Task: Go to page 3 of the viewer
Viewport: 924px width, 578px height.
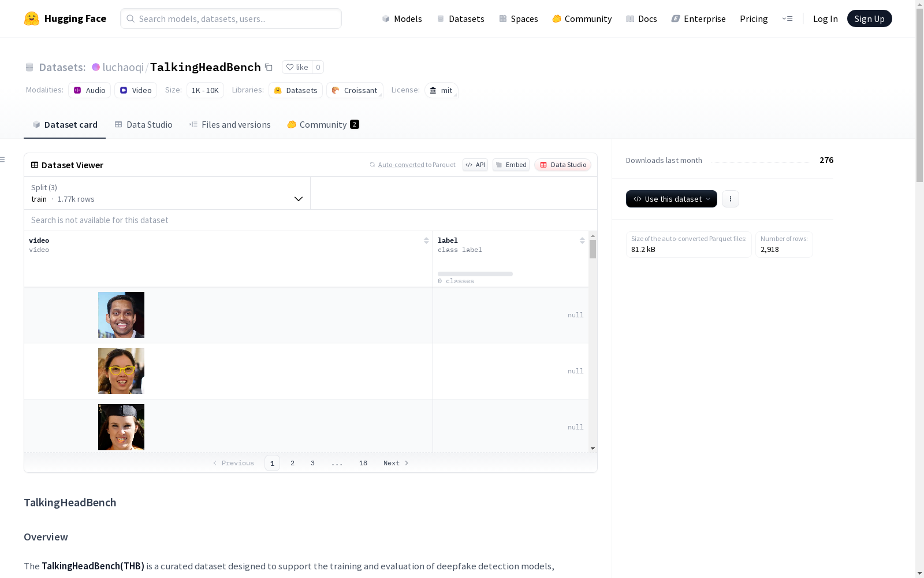Action: tap(313, 463)
